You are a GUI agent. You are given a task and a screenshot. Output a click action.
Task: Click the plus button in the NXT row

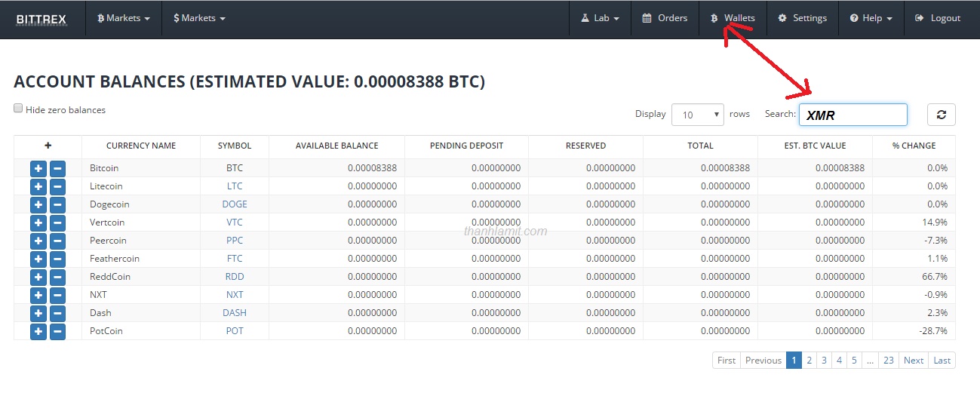click(38, 295)
